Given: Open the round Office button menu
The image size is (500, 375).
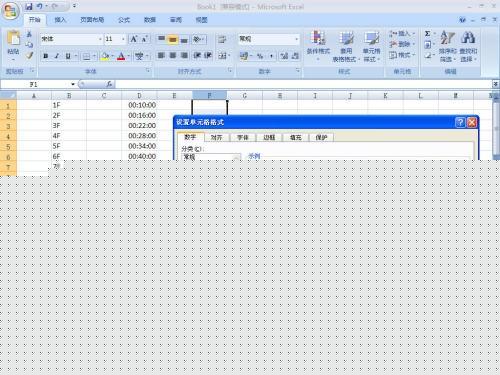Looking at the screenshot, I should pyautogui.click(x=10, y=11).
